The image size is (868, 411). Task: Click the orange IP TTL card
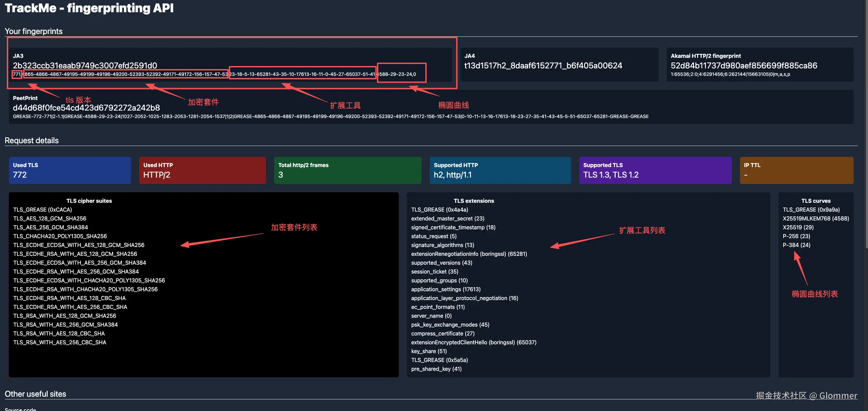click(796, 170)
